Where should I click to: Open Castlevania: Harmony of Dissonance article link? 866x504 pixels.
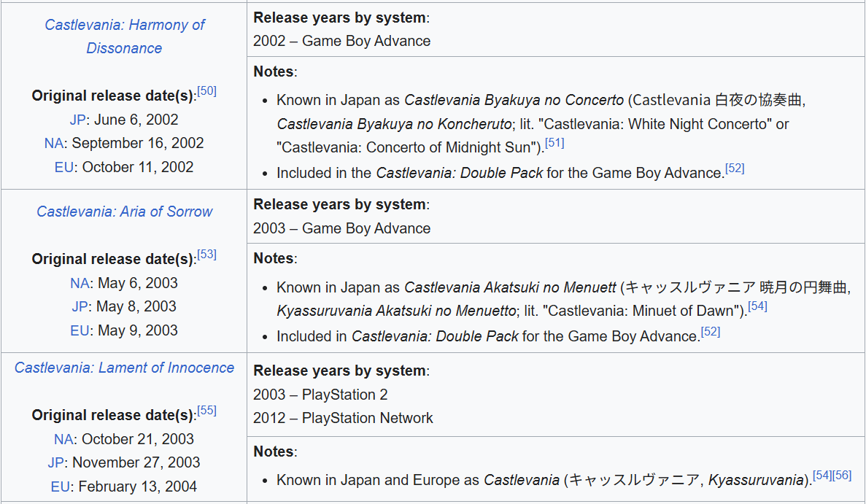(124, 36)
